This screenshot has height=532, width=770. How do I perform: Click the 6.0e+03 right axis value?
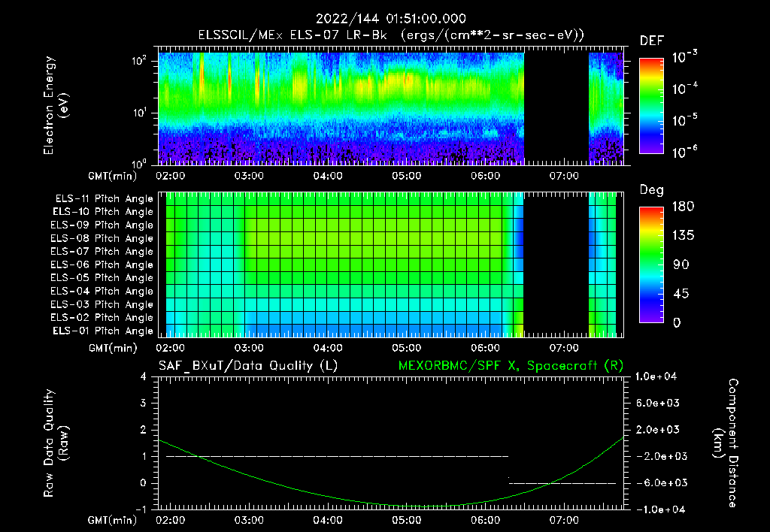tap(658, 404)
